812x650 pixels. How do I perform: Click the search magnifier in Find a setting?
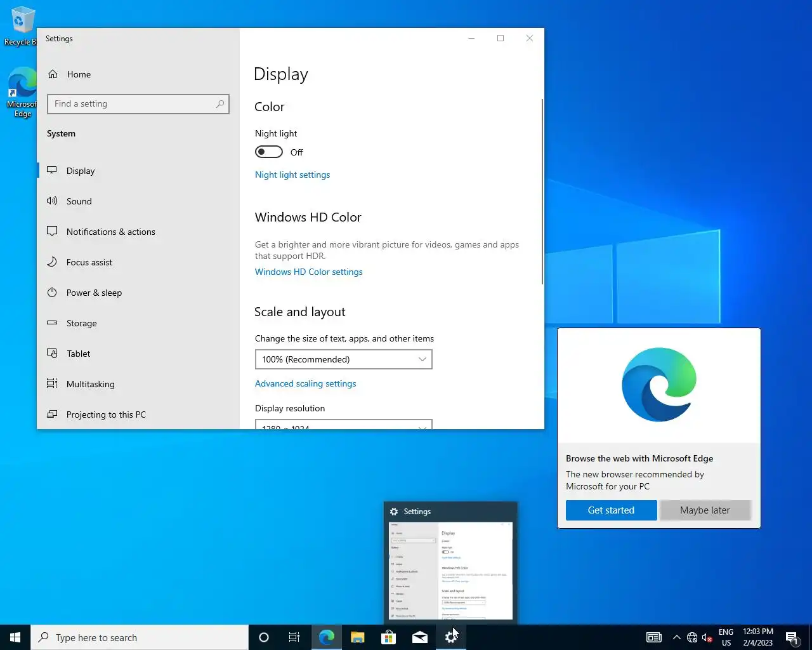tap(219, 103)
